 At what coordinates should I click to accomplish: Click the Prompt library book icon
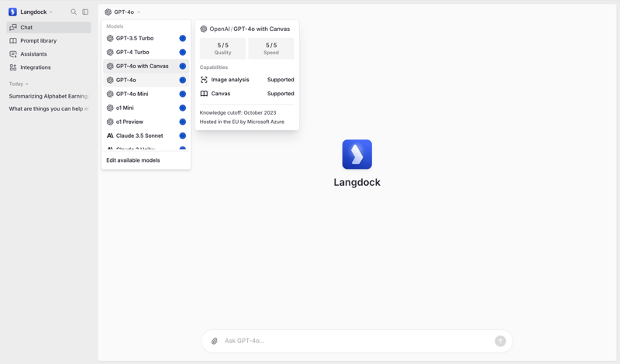[x=13, y=41]
